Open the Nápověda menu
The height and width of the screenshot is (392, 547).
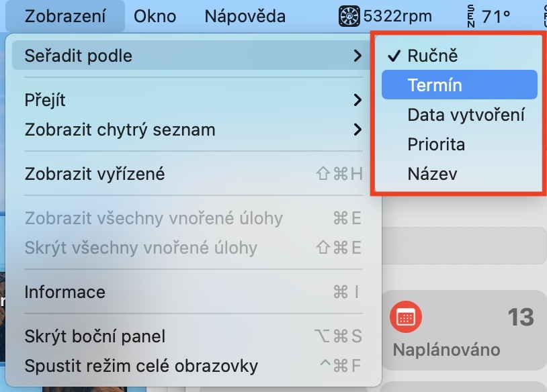(x=245, y=16)
